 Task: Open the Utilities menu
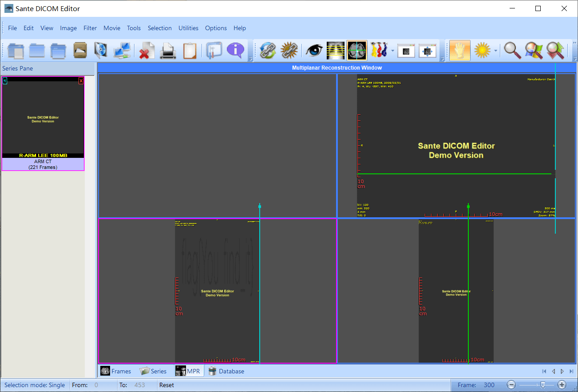pos(188,28)
